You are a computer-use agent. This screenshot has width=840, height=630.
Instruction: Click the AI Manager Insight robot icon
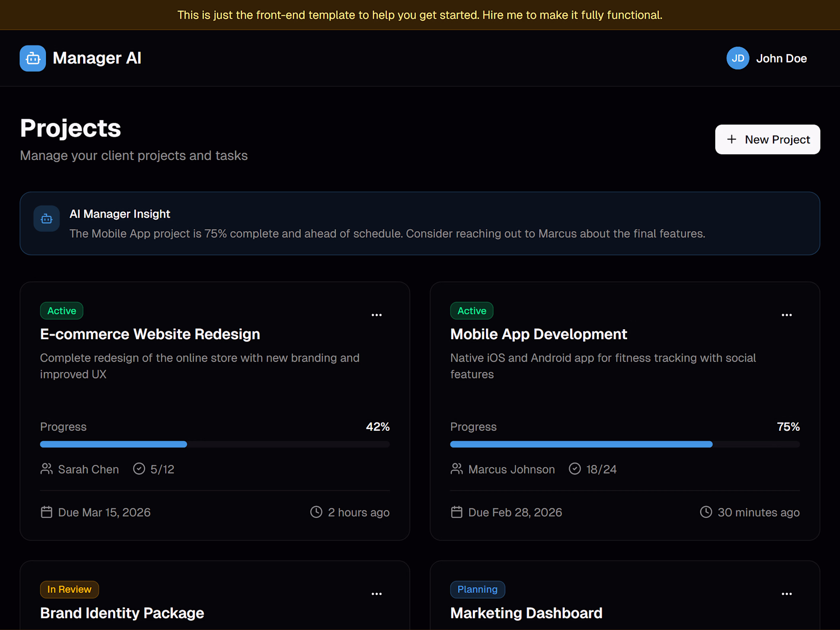[x=46, y=218]
